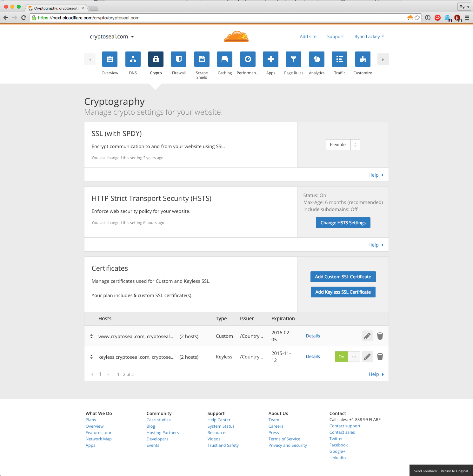Click Add Custom SSL Certificate

click(343, 276)
